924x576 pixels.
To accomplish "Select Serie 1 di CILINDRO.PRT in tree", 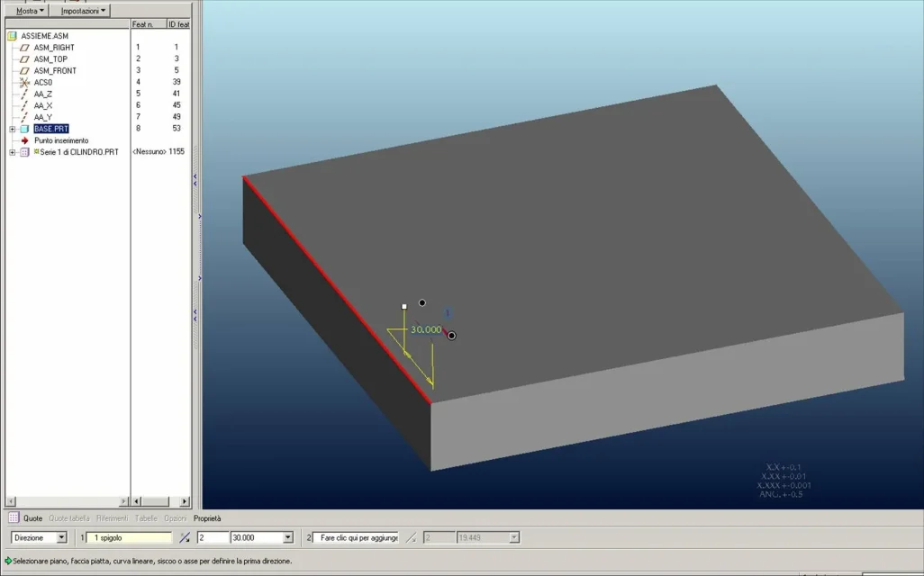I will pos(79,152).
